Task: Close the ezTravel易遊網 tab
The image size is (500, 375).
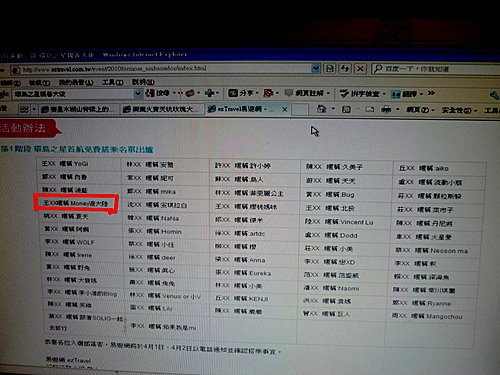Action: click(x=285, y=109)
